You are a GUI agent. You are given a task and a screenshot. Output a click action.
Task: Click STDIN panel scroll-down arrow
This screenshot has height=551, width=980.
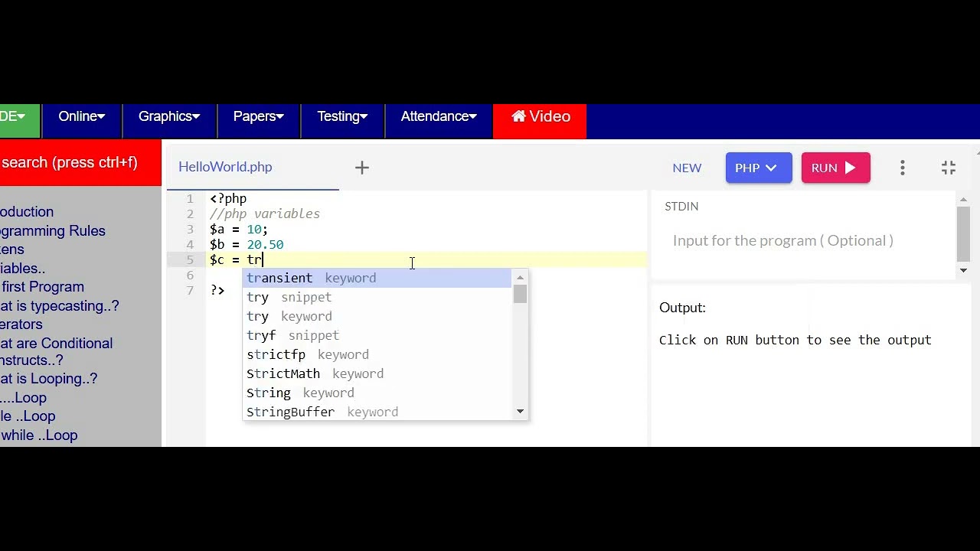pos(964,270)
